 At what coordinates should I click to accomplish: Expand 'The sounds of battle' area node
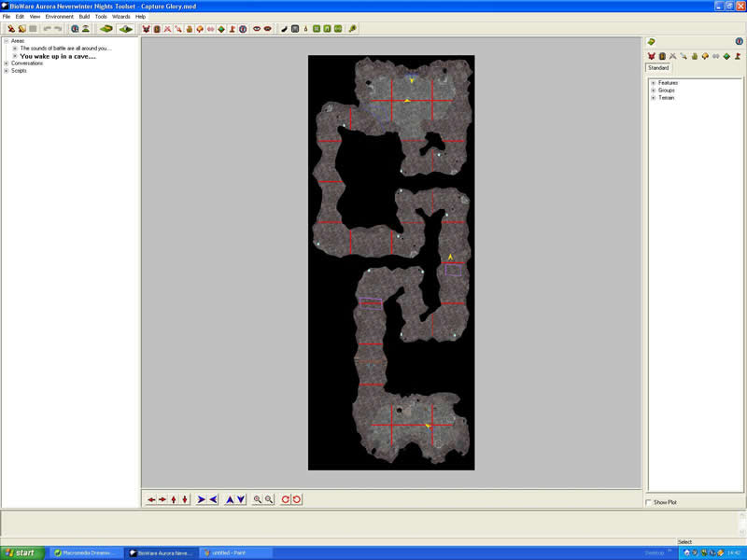15,49
